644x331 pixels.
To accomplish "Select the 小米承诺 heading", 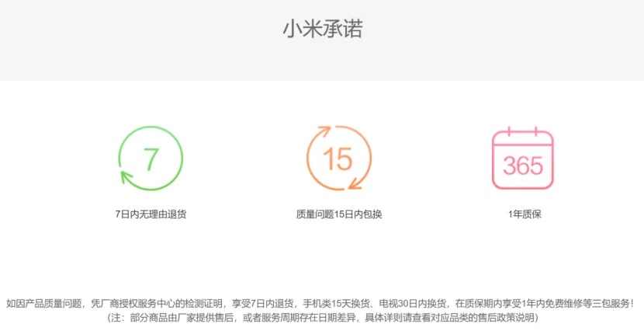I will (x=323, y=30).
